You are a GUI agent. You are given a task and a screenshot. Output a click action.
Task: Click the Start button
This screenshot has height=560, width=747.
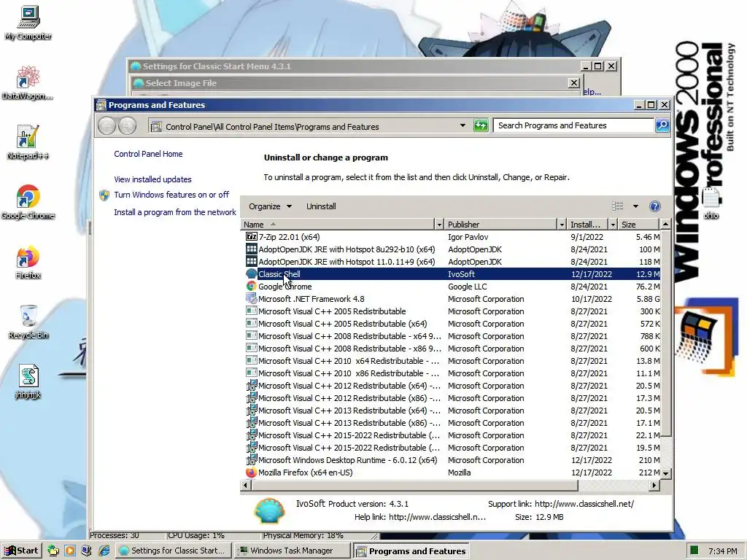21,551
